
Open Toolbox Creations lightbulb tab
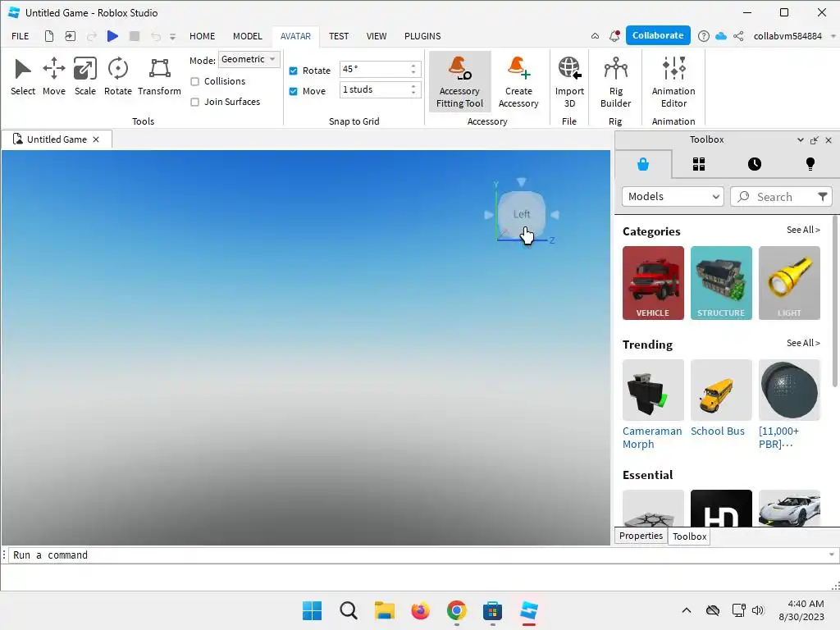point(810,164)
